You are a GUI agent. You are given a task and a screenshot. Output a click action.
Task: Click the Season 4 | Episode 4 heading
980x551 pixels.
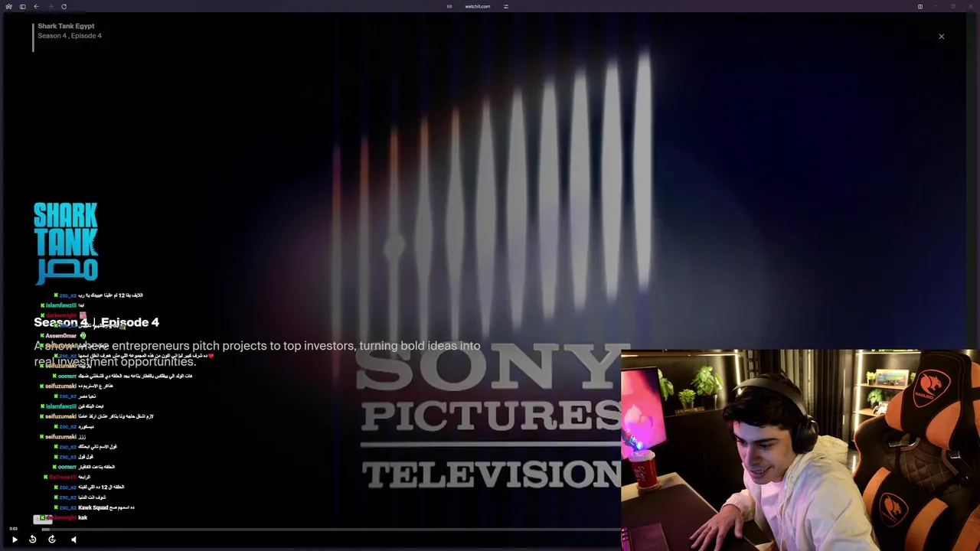pos(96,322)
